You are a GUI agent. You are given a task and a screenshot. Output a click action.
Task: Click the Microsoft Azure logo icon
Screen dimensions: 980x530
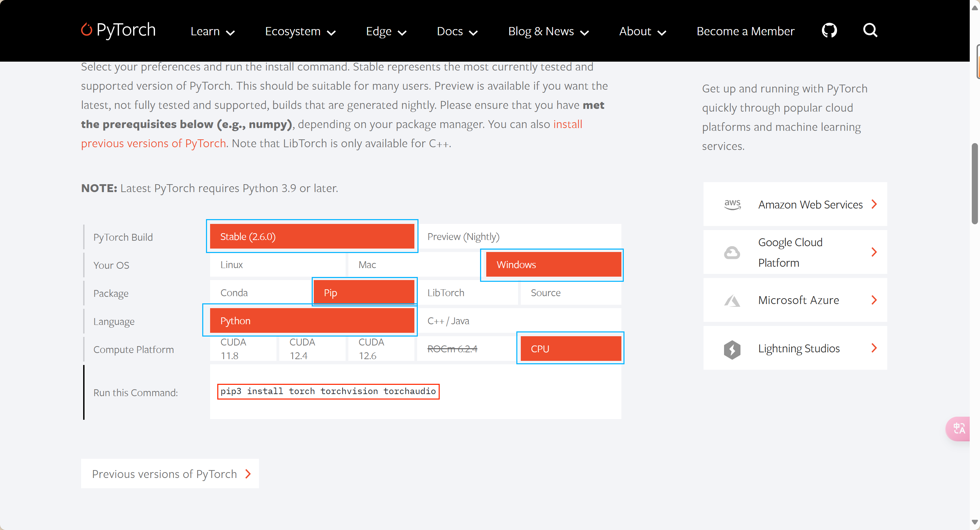[x=732, y=300]
